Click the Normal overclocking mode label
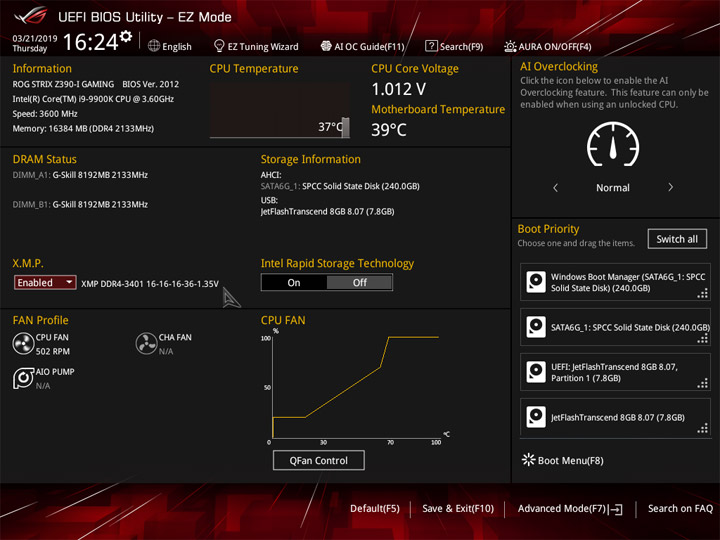The image size is (720, 540). (613, 188)
